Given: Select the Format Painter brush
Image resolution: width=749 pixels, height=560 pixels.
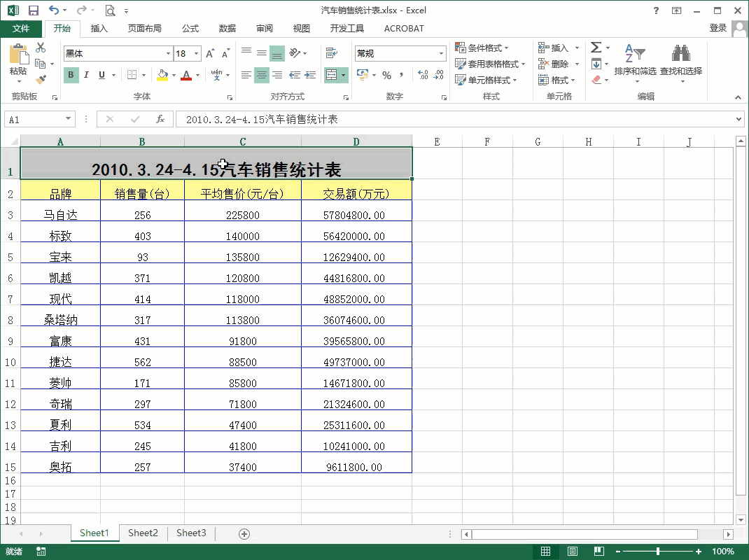Looking at the screenshot, I should click(x=41, y=79).
